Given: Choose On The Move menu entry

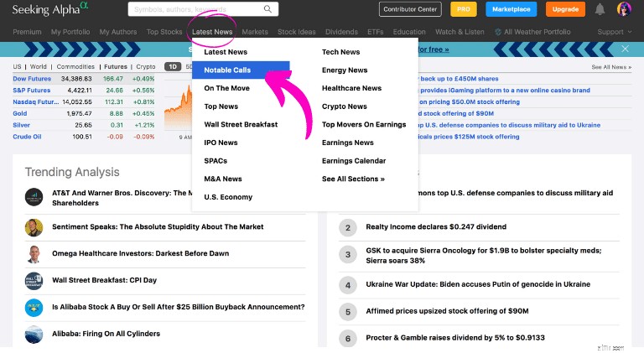Looking at the screenshot, I should click(226, 88).
